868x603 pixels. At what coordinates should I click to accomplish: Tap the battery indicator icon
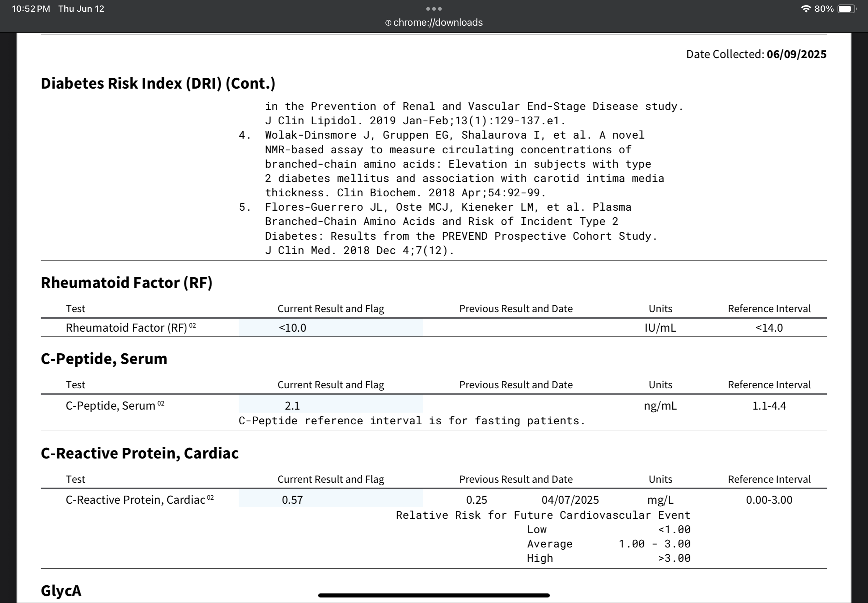pos(847,9)
